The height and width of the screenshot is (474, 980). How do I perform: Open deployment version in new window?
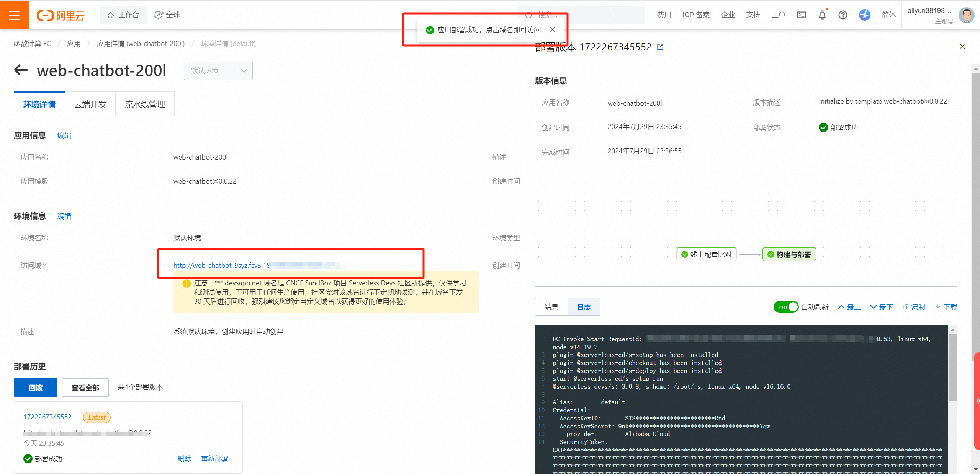tap(660, 47)
